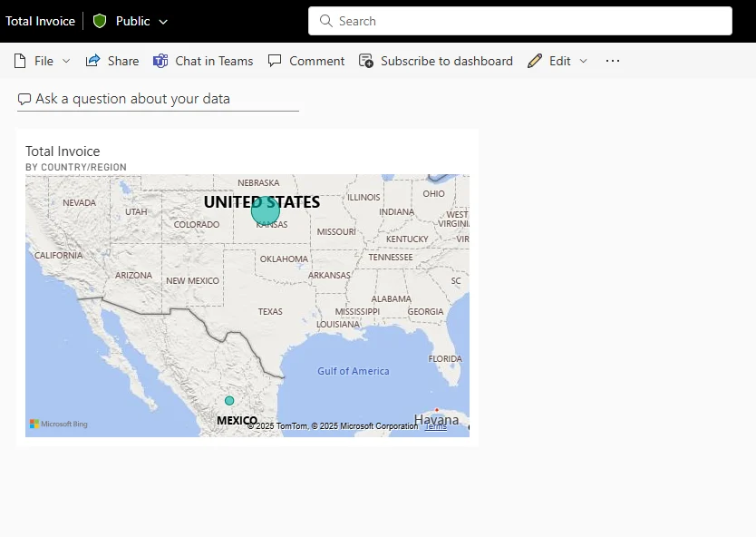Click the Subscribe to dashboard icon
The image size is (756, 537).
click(366, 62)
